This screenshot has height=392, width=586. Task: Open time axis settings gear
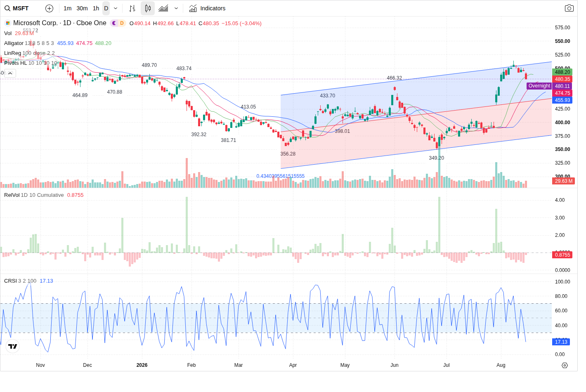(565, 365)
